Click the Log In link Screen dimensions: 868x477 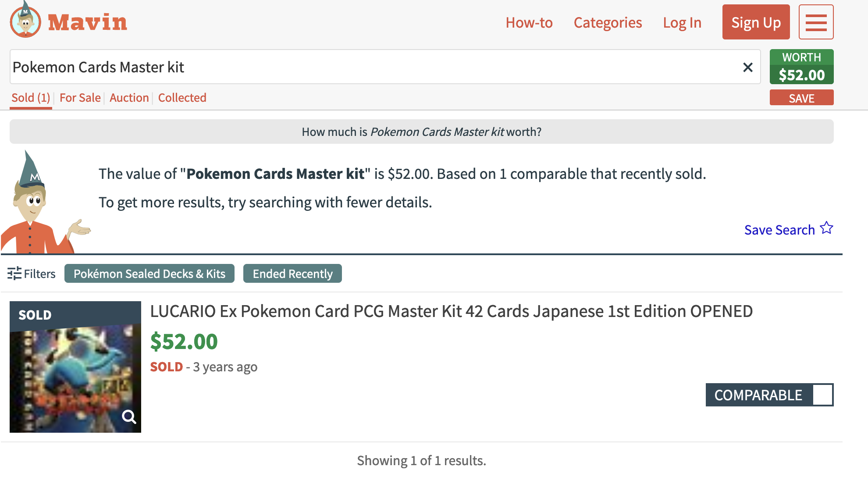tap(682, 22)
